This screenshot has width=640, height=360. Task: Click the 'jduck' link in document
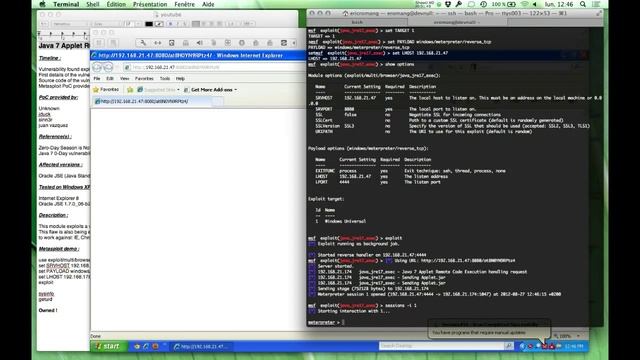pos(44,114)
